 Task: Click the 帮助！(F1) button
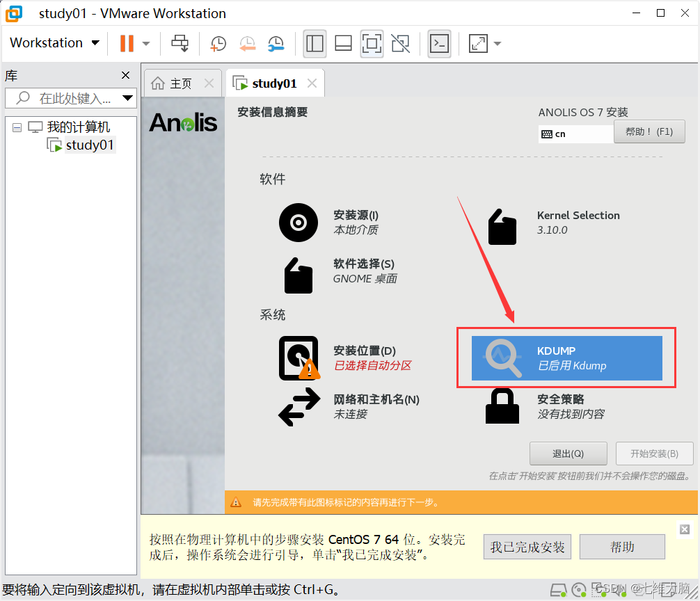click(649, 131)
